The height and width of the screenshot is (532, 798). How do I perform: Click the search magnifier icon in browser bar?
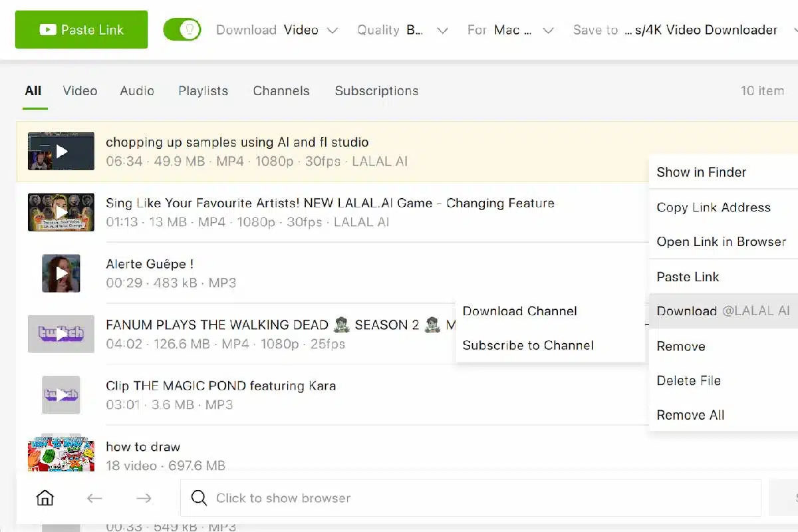199,498
